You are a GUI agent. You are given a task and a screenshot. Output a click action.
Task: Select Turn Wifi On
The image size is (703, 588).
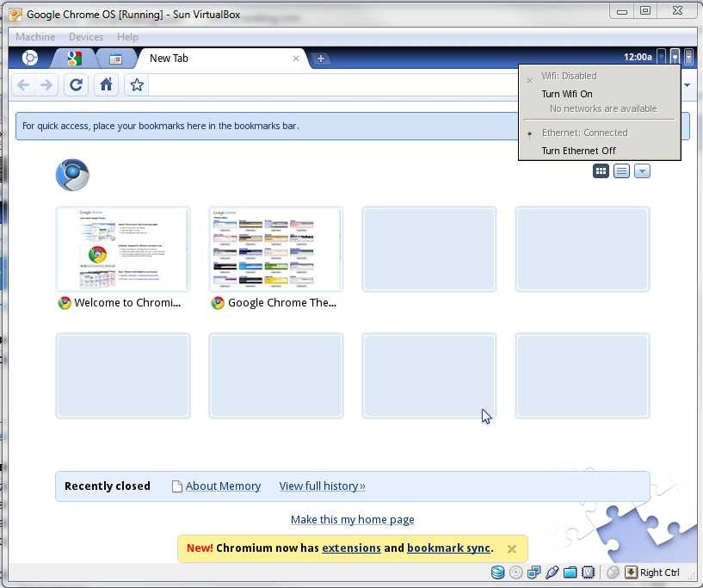567,94
